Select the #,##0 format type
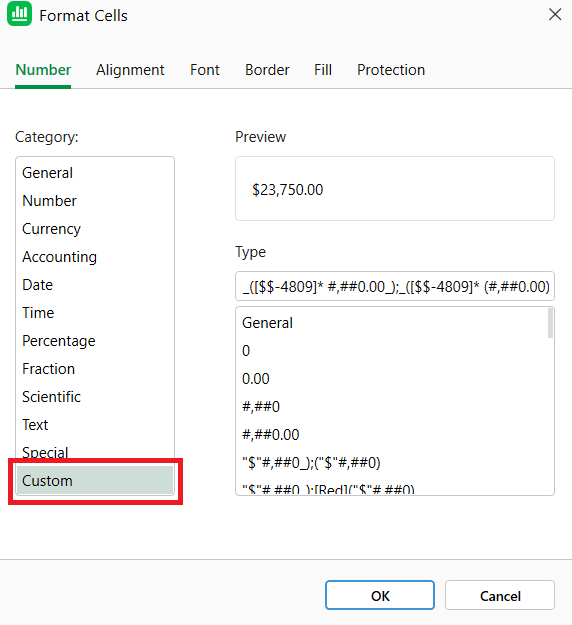Screen dimensions: 572x625 [x=392, y=407]
